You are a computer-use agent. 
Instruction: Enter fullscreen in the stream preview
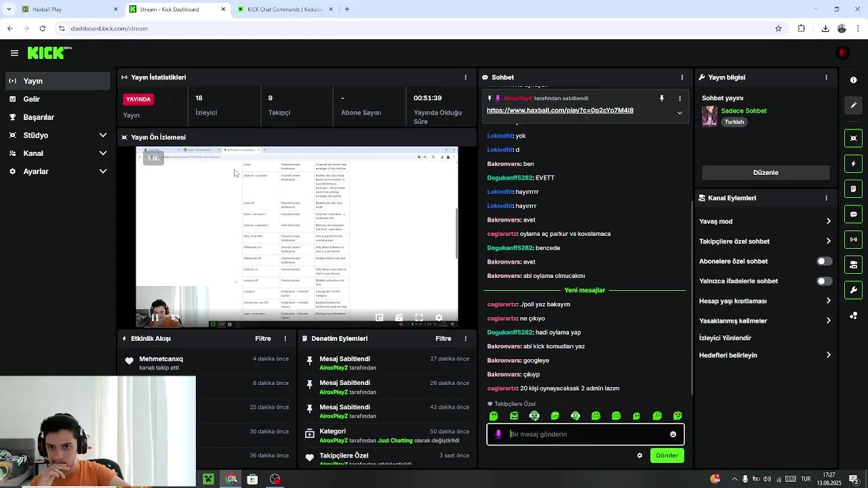point(419,317)
